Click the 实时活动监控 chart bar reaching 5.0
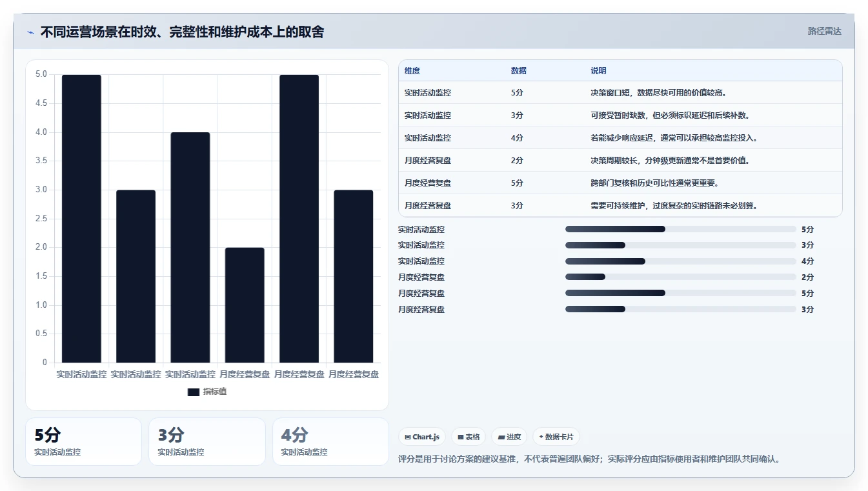This screenshot has height=491, width=868. [x=81, y=219]
